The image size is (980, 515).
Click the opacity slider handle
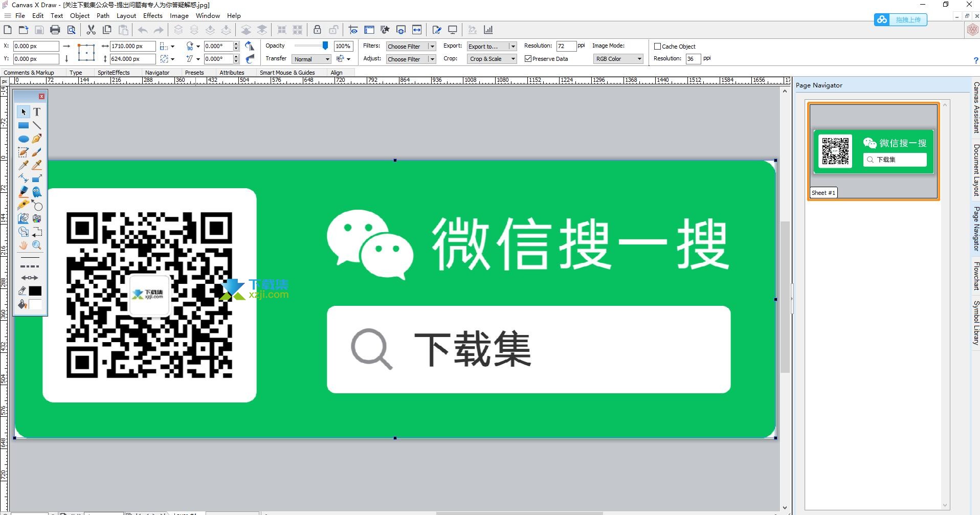(x=325, y=46)
